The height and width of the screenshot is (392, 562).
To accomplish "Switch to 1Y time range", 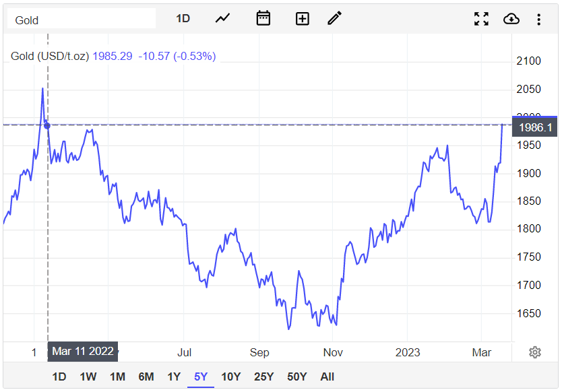I will tap(174, 377).
